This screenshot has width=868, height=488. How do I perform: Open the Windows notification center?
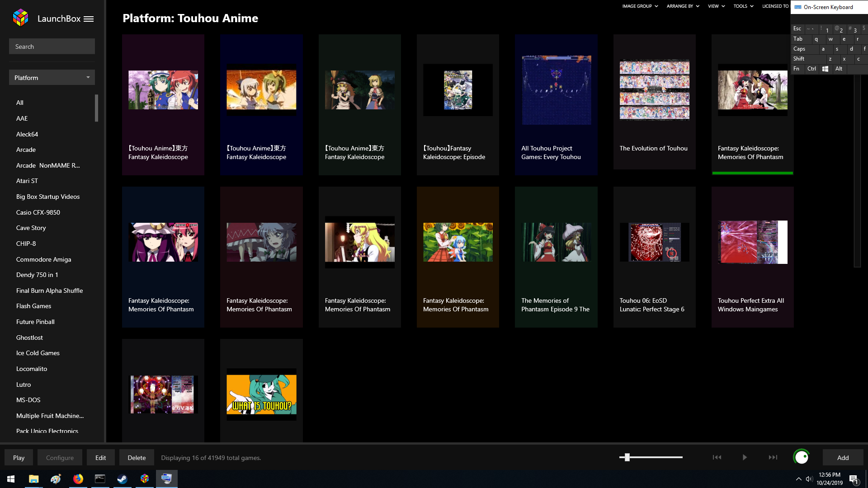coord(854,479)
